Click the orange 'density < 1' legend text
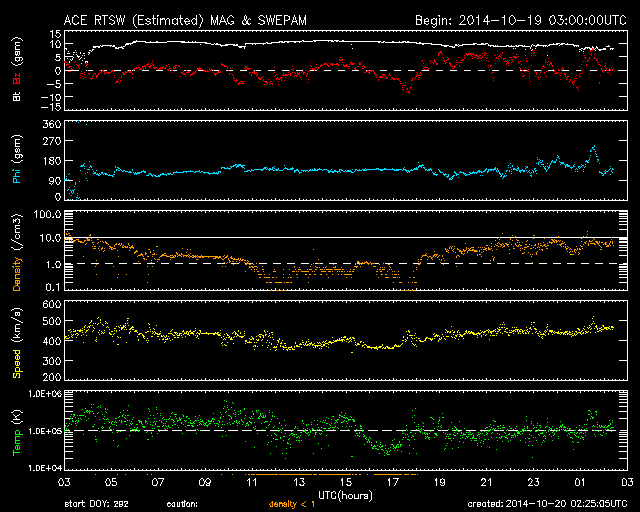Screen dimensions: 640x512 pos(292,504)
